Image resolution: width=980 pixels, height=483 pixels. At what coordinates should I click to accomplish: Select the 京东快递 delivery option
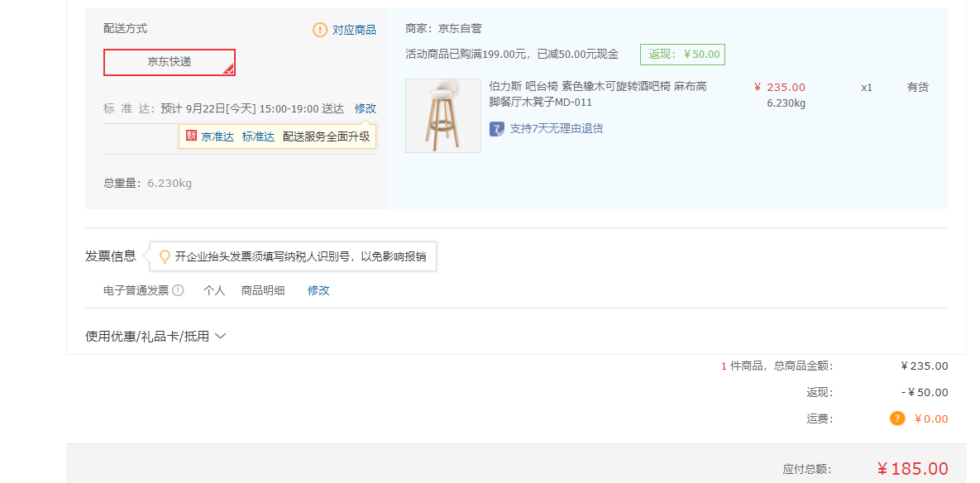pyautogui.click(x=170, y=62)
